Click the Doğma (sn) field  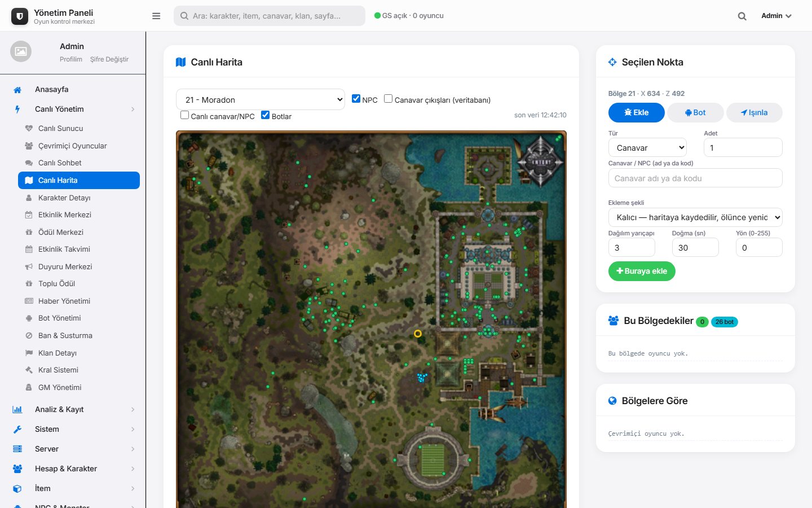[x=695, y=247]
